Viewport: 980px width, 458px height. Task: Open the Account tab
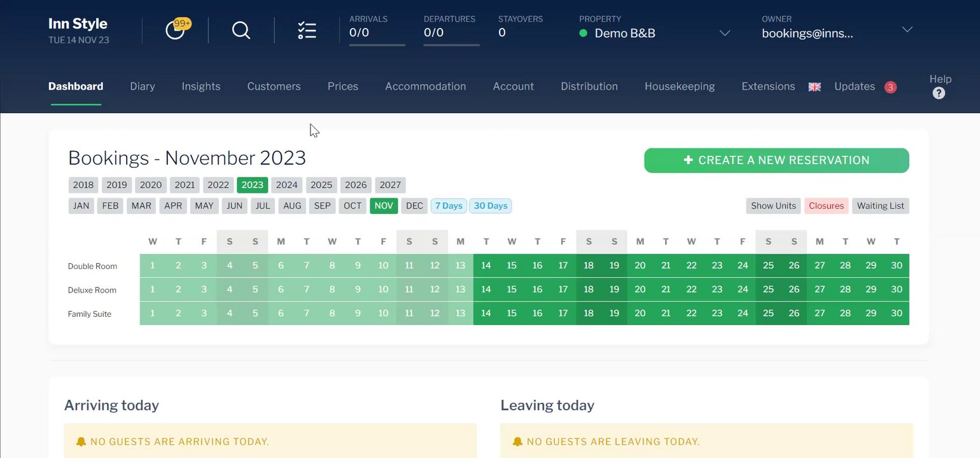(514, 87)
